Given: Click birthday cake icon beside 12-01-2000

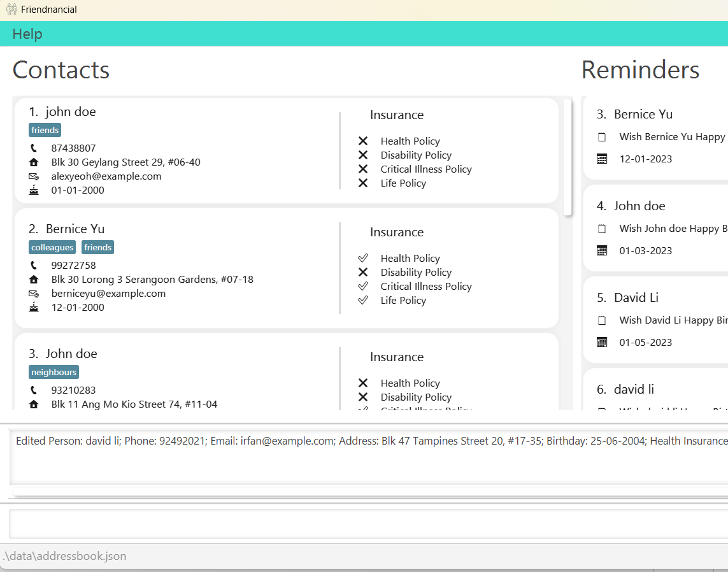Looking at the screenshot, I should pyautogui.click(x=33, y=307).
